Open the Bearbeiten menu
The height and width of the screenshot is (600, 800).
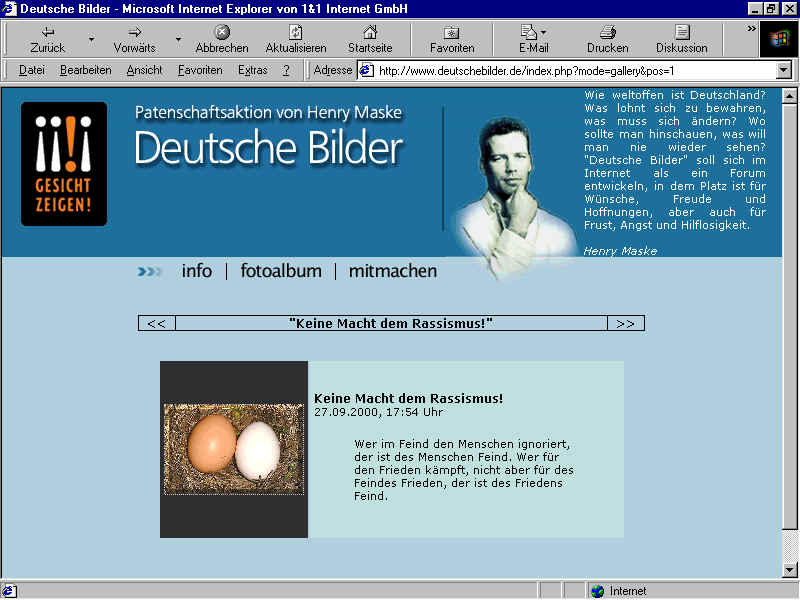click(86, 70)
